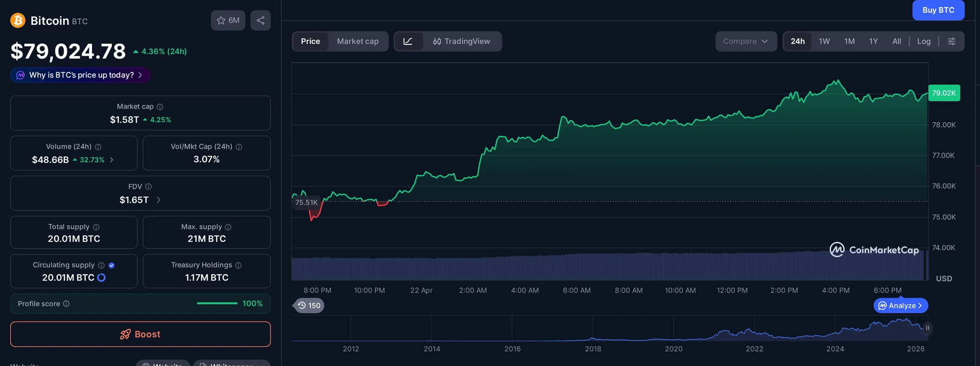This screenshot has width=980, height=366.
Task: Click the Treasury Holdings info icon
Action: point(238,265)
